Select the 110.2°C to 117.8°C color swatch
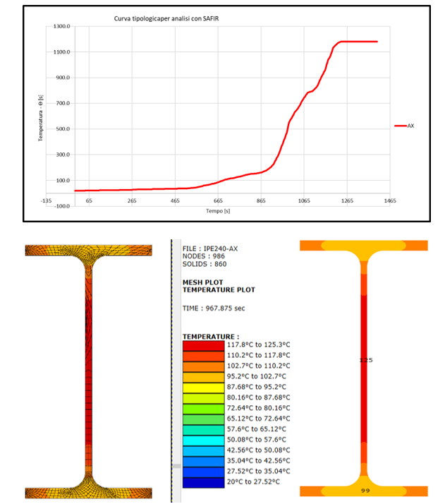Viewport: 445px width, 504px height. point(203,356)
